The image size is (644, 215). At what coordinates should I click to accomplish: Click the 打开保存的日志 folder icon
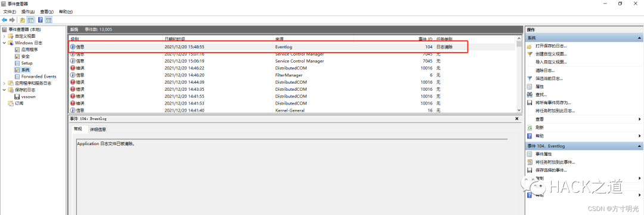click(x=530, y=46)
